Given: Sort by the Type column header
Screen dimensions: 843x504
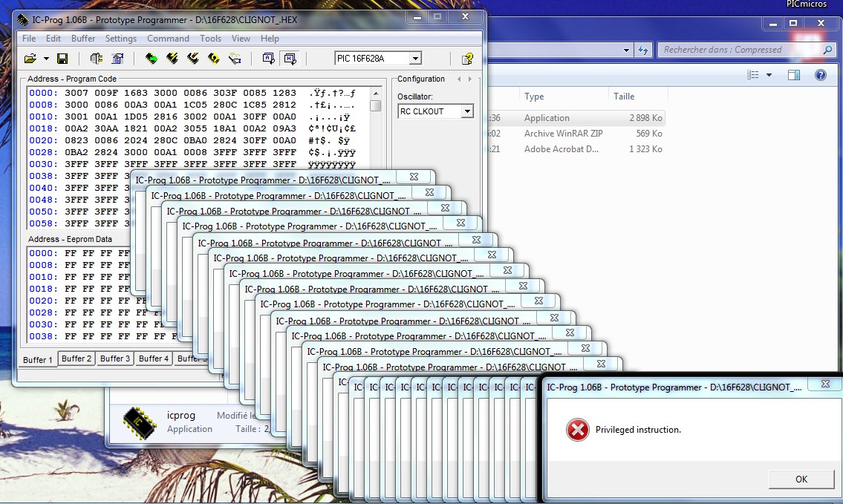Looking at the screenshot, I should click(534, 96).
